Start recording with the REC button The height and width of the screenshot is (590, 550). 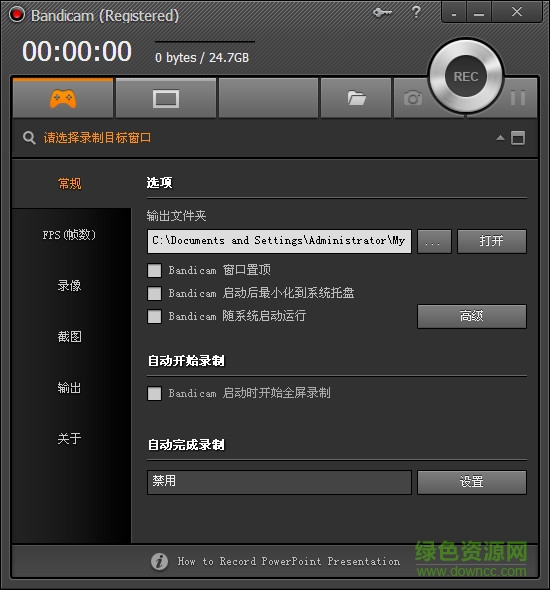coord(466,76)
